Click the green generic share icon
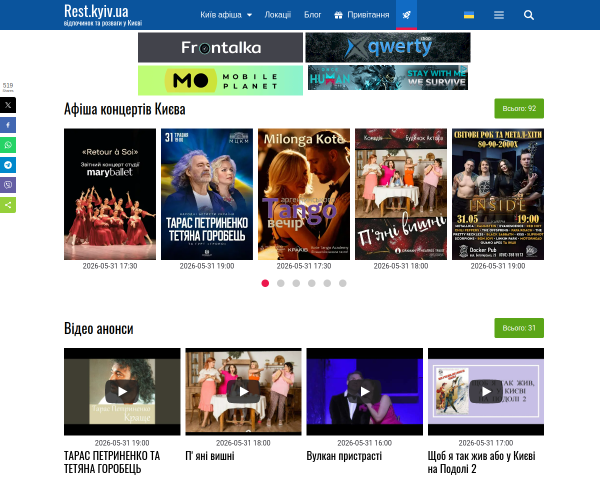The image size is (600, 480). (8, 205)
